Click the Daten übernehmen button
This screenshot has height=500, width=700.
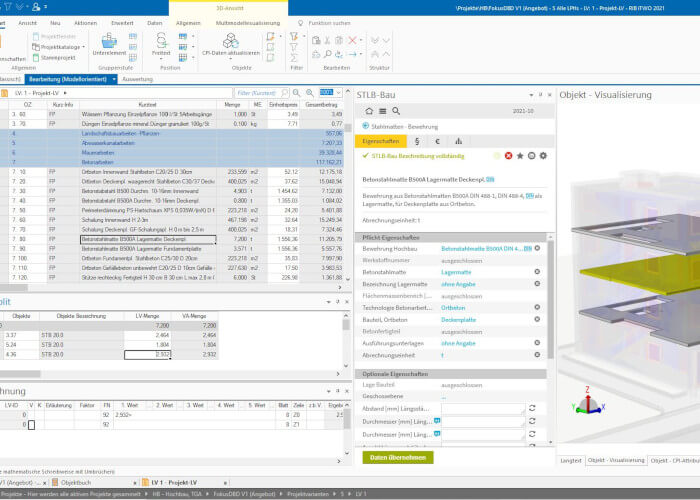[x=398, y=458]
